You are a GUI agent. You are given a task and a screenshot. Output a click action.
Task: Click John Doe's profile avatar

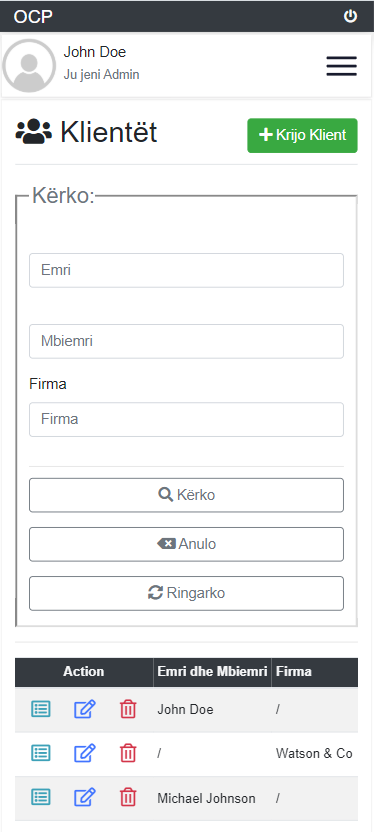(29, 66)
